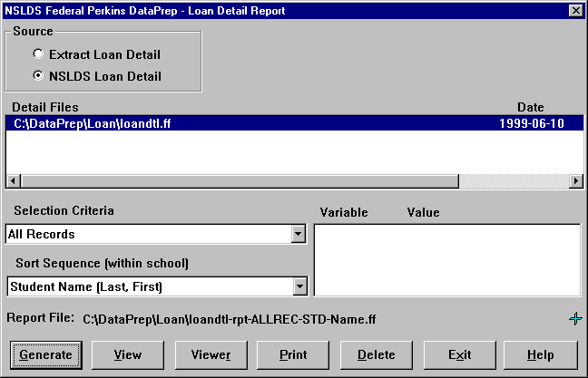Click the Exit button

pyautogui.click(x=460, y=354)
